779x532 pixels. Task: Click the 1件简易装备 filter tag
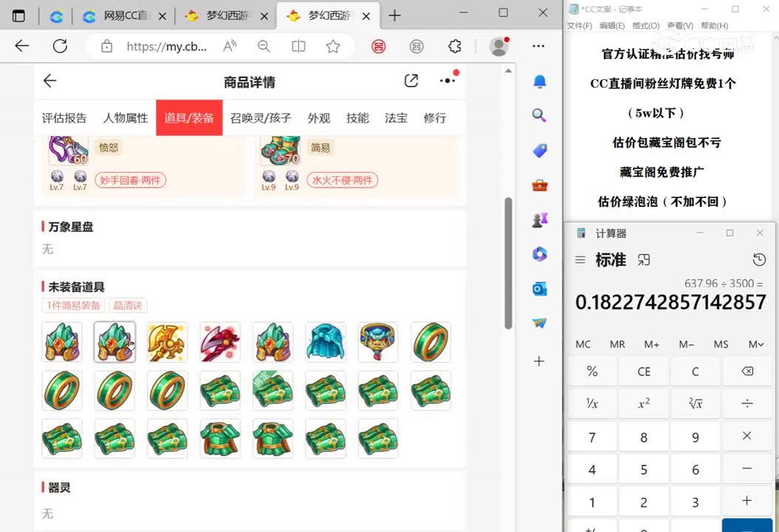73,305
